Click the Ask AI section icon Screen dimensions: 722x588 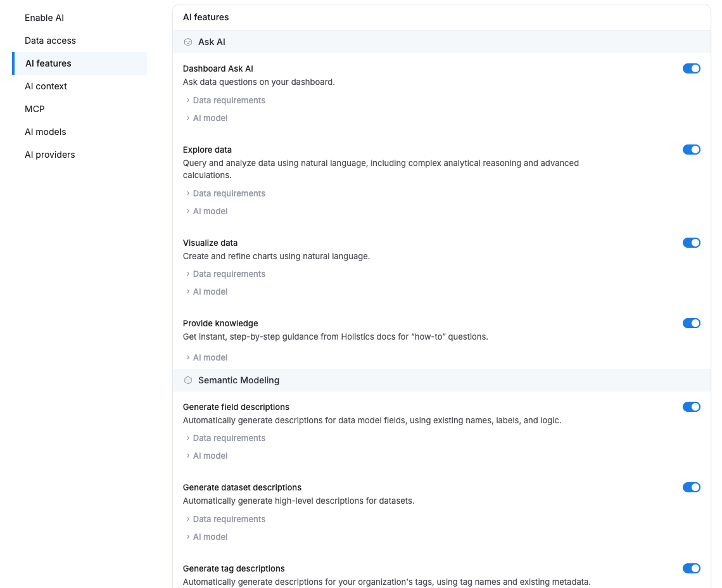(188, 41)
